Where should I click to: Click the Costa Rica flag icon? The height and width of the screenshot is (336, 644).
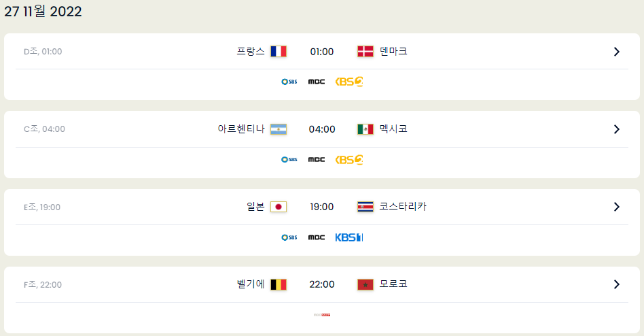click(x=365, y=207)
